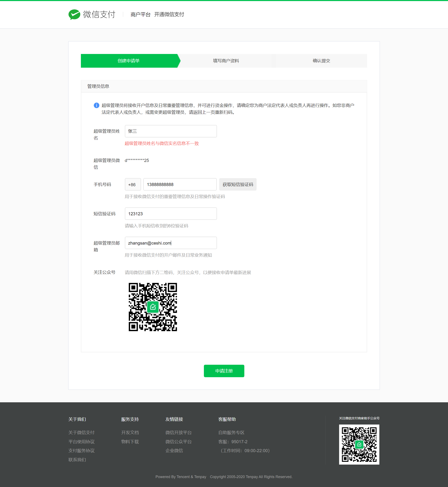The width and height of the screenshot is (448, 487).
Task: Click the Tenpay copyright footer text
Action: 251,477
